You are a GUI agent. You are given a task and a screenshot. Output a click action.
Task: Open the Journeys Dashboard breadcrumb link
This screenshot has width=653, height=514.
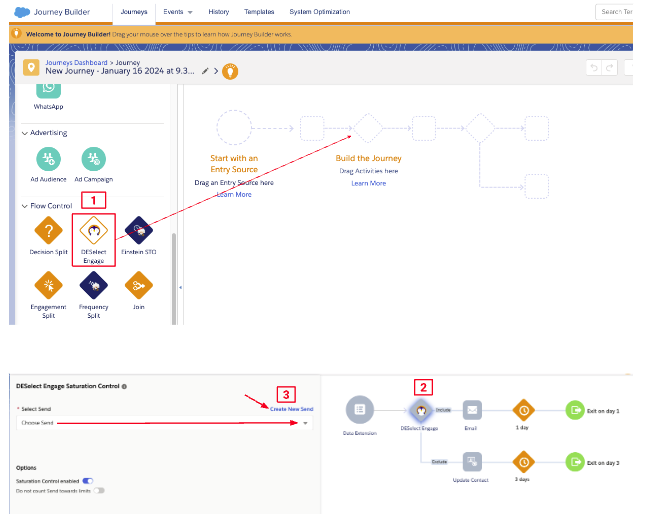pos(76,62)
